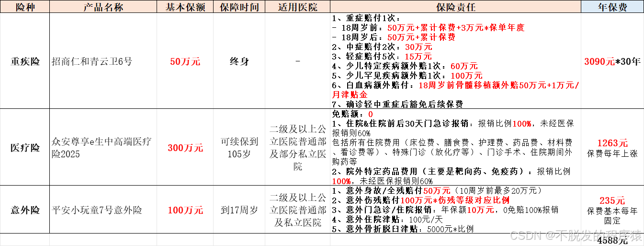
Task: Select the 50万元 coverage amount cell
Action: [x=185, y=61]
